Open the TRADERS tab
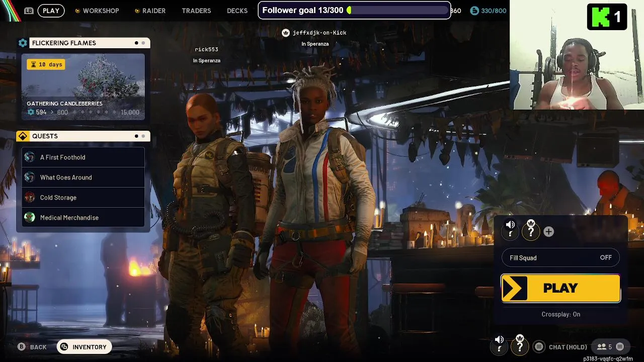Image resolution: width=644 pixels, height=362 pixels. click(x=196, y=11)
